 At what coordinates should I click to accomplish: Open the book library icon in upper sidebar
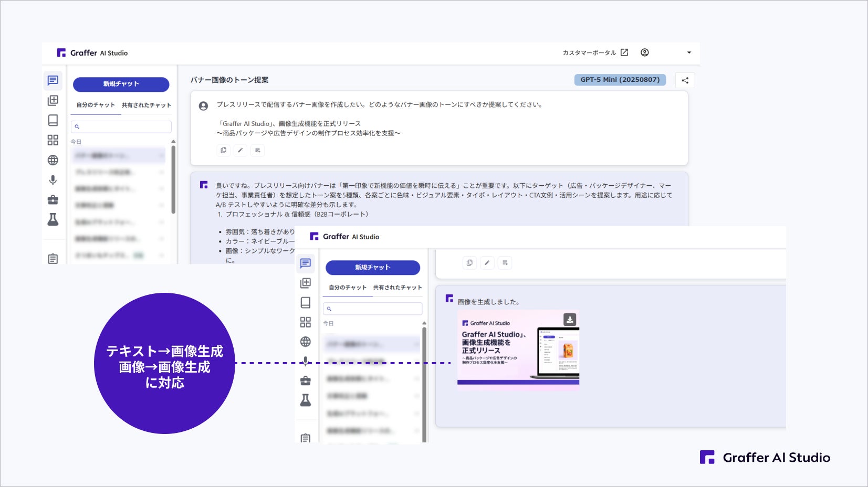click(53, 120)
